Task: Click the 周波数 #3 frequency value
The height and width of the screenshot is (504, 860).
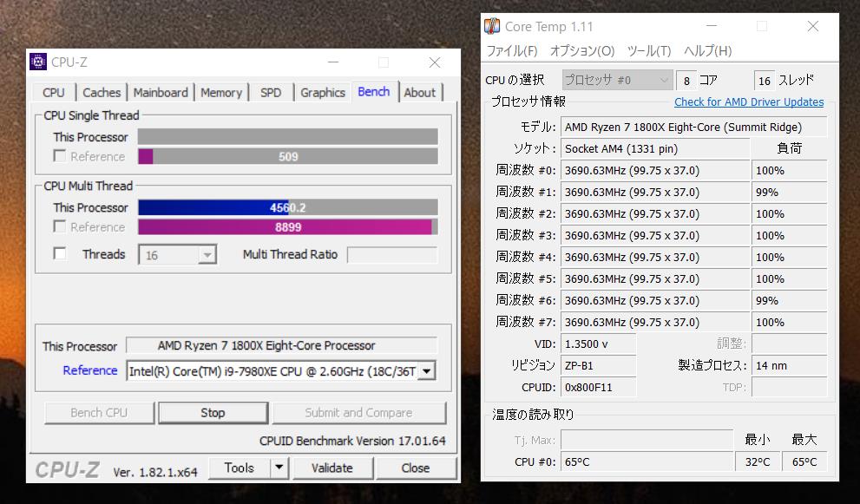Action: (655, 235)
